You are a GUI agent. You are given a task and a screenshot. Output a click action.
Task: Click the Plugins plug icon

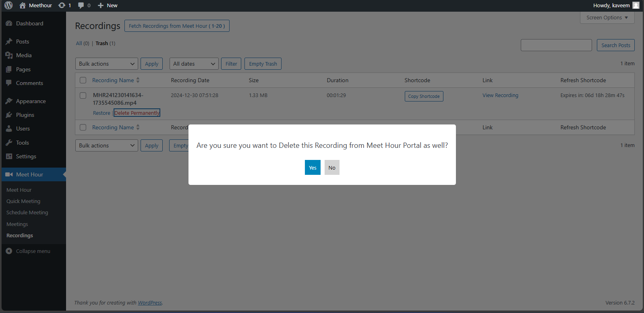9,115
